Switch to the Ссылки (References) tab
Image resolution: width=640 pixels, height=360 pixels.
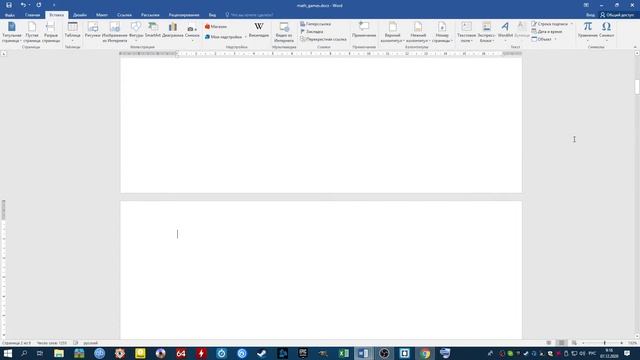click(124, 15)
